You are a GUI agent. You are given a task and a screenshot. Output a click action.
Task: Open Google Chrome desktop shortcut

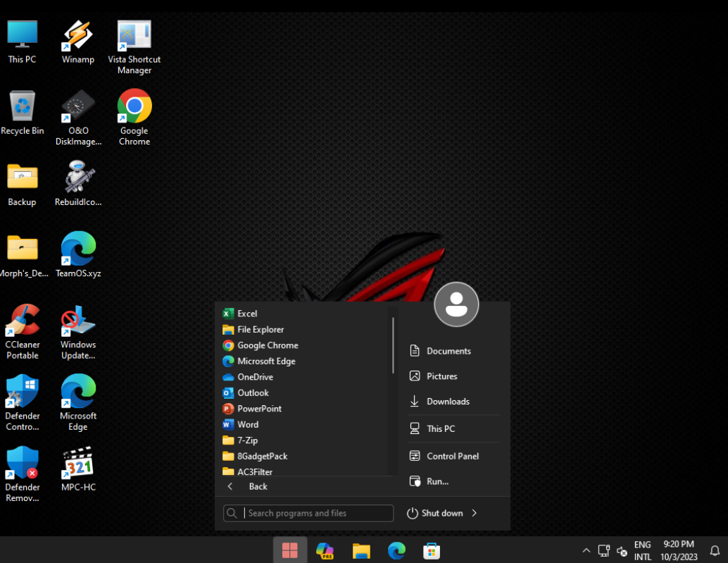click(x=134, y=118)
